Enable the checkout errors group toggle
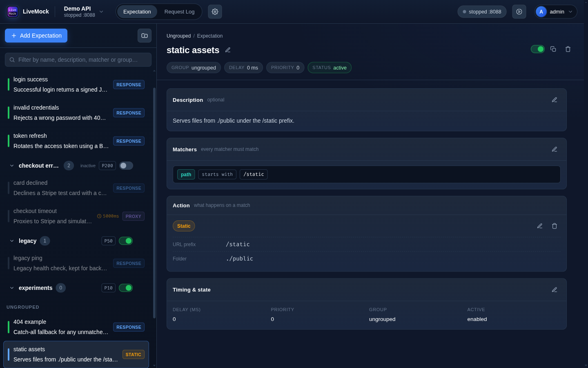Image resolution: width=588 pixels, height=368 pixels. tap(126, 166)
